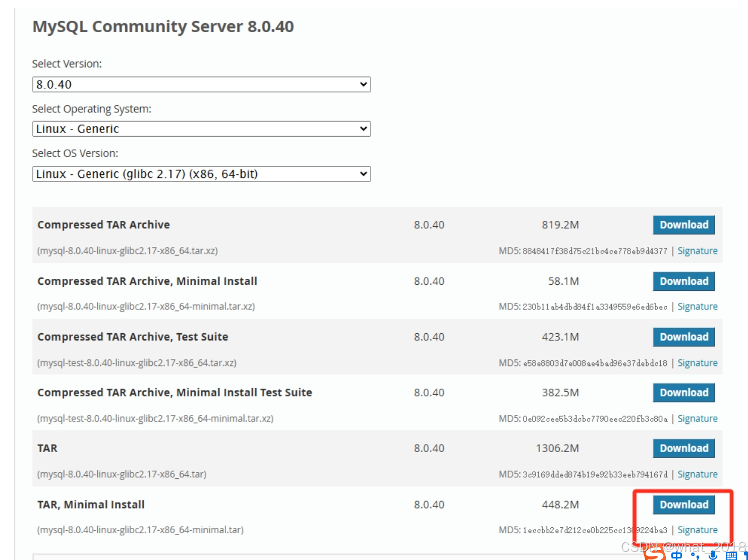Click version 8.0.40 in TAR, Minimal Install row
The height and width of the screenshot is (560, 748).
[x=429, y=505]
